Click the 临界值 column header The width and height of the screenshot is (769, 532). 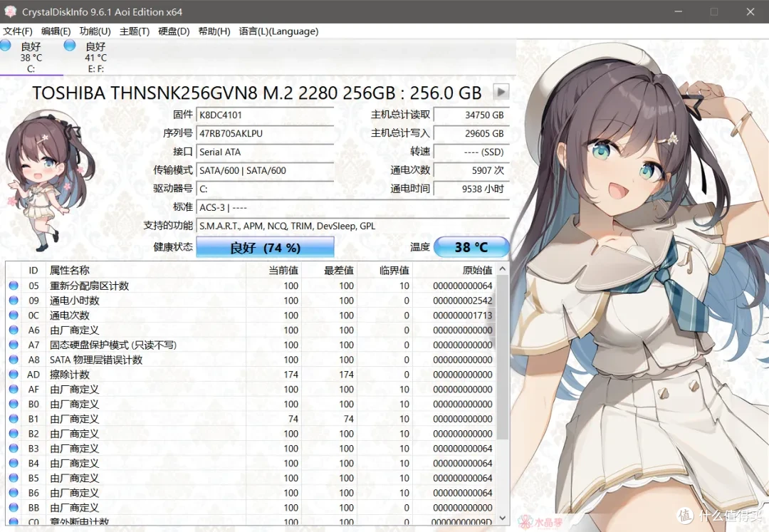pyautogui.click(x=384, y=270)
